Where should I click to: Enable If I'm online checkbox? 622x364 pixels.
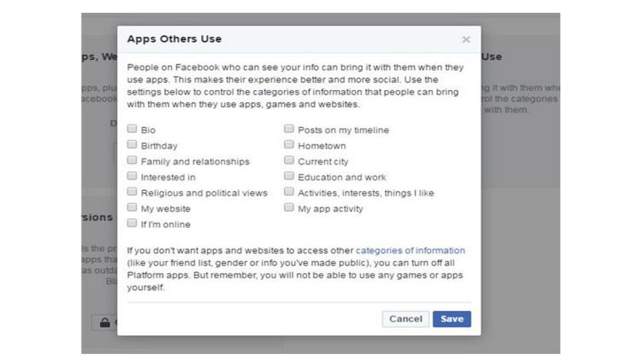pos(132,223)
